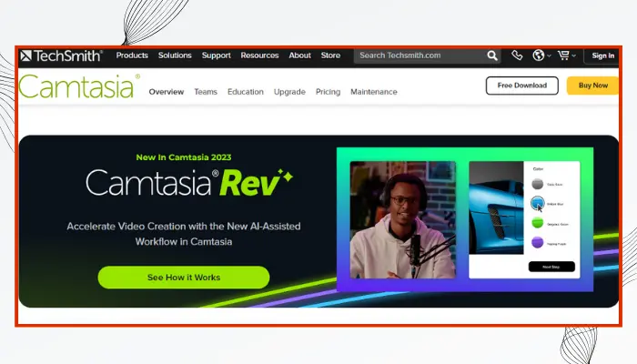The height and width of the screenshot is (364, 637).
Task: Click the blue car image
Action: point(496,207)
